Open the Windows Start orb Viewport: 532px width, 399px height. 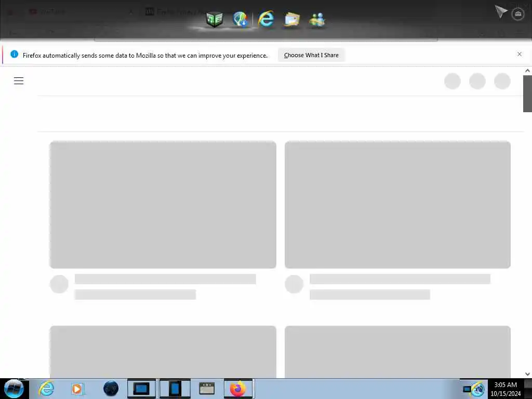pyautogui.click(x=14, y=389)
